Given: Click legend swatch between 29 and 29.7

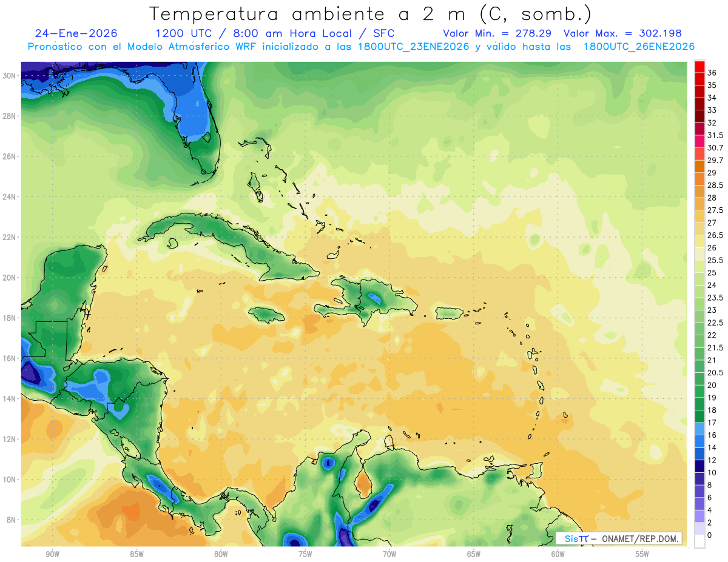Looking at the screenshot, I should point(699,167).
